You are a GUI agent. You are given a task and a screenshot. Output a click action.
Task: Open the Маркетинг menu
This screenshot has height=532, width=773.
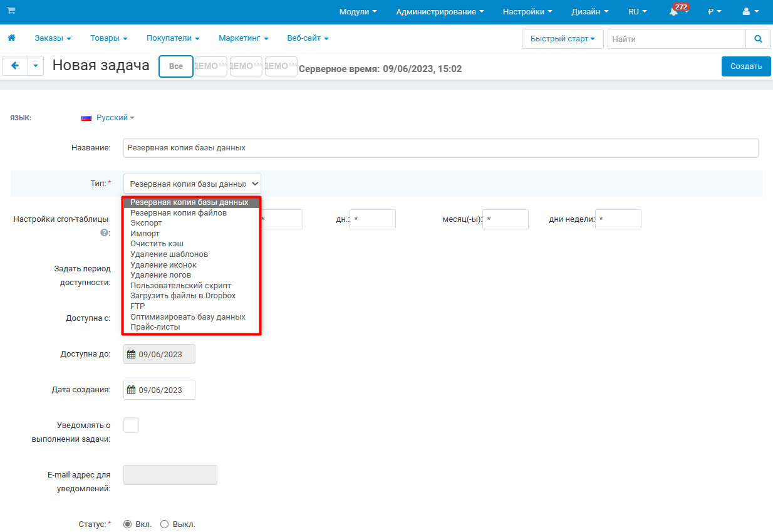pos(244,38)
